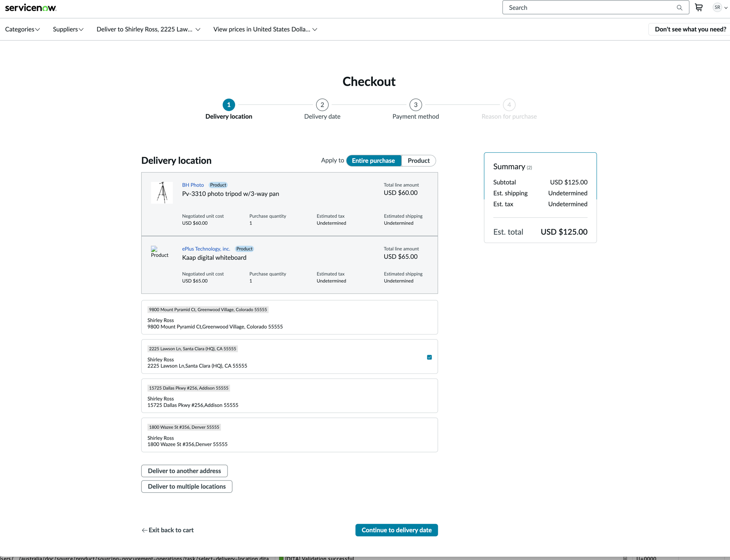The width and height of the screenshot is (730, 560).
Task: Click the ServiceNow logo
Action: (31, 8)
